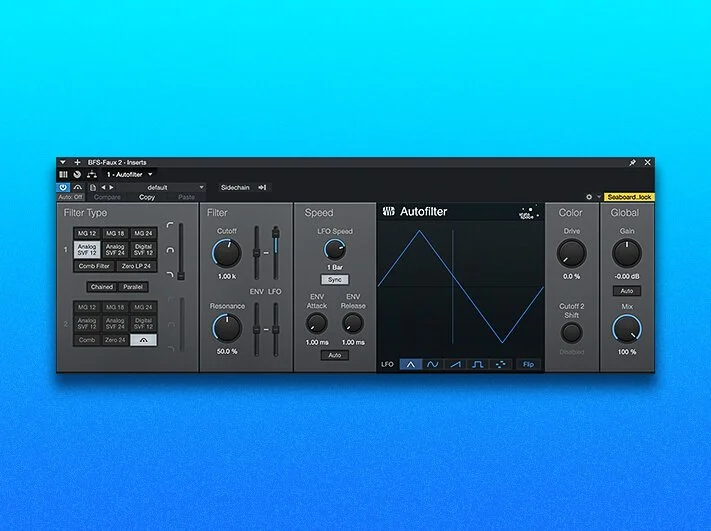Viewport: 711px width, 531px height.
Task: Select the random step LFO waveform
Action: 500,364
